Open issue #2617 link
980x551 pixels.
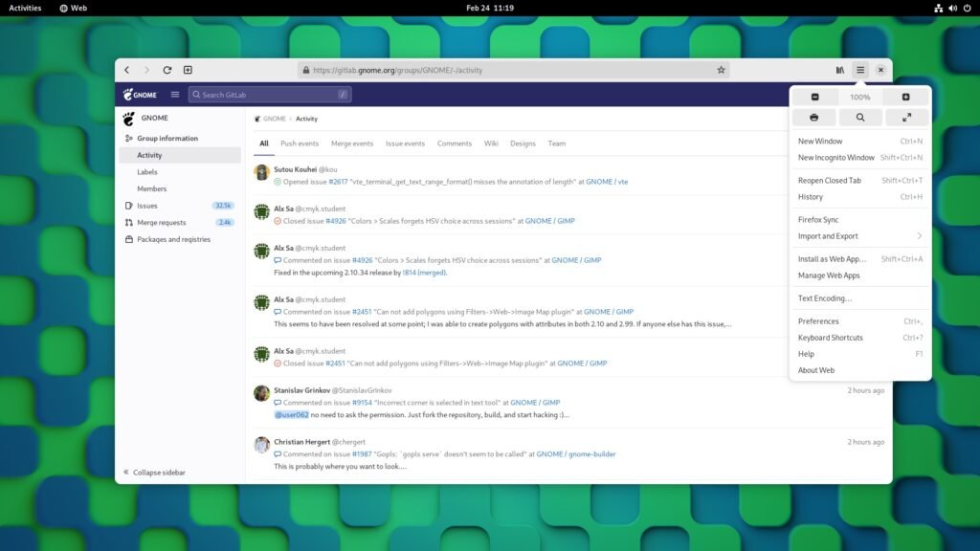point(338,182)
